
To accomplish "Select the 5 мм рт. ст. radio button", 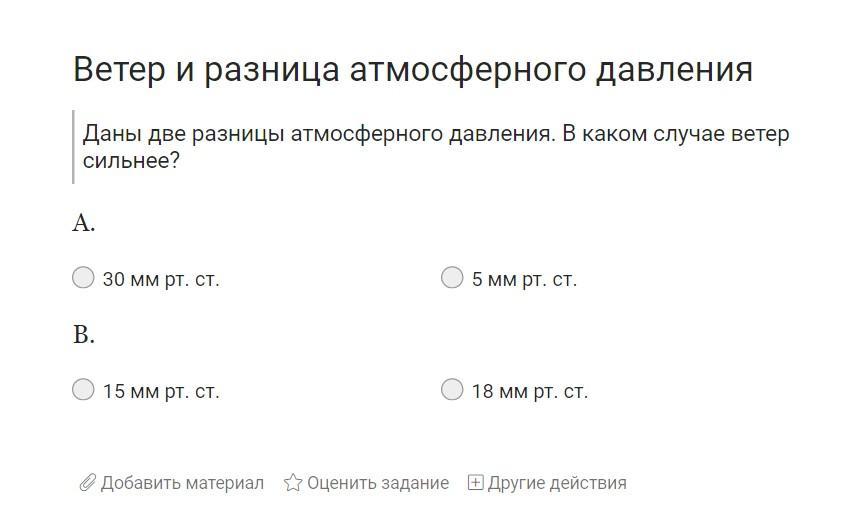I will 452,277.
